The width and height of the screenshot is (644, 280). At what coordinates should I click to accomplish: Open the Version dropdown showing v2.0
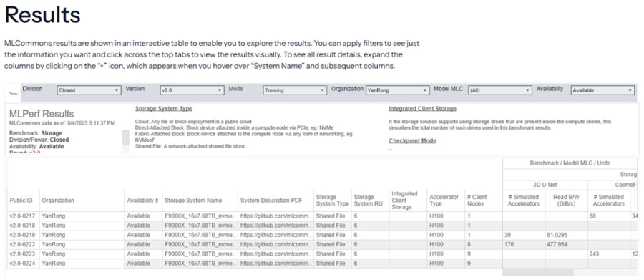[192, 90]
